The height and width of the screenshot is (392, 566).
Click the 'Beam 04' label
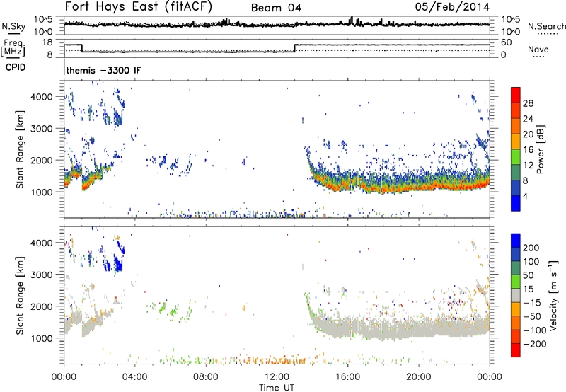tap(276, 8)
